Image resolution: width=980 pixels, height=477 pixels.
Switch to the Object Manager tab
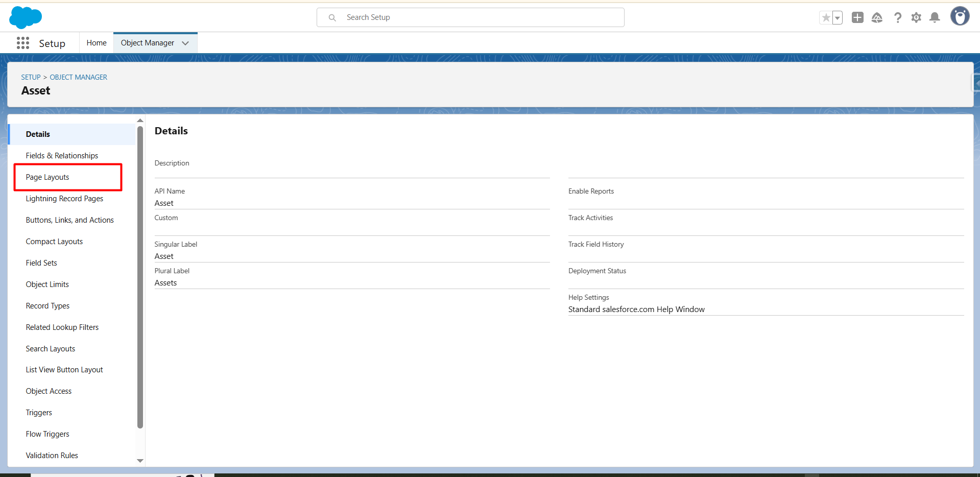pos(148,43)
